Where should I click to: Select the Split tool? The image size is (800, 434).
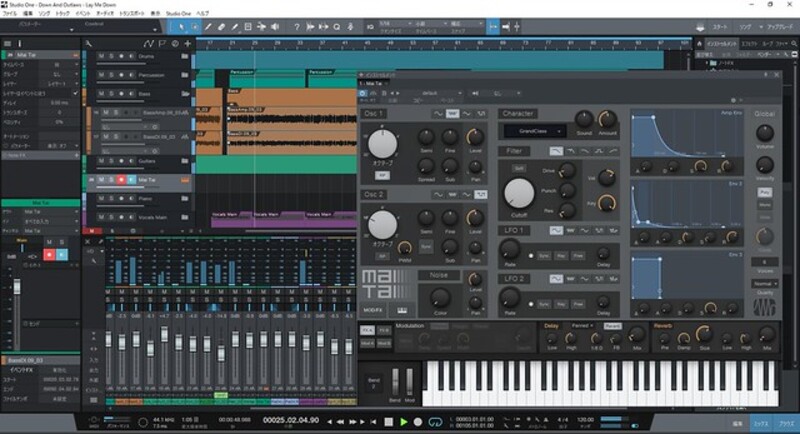(x=208, y=27)
